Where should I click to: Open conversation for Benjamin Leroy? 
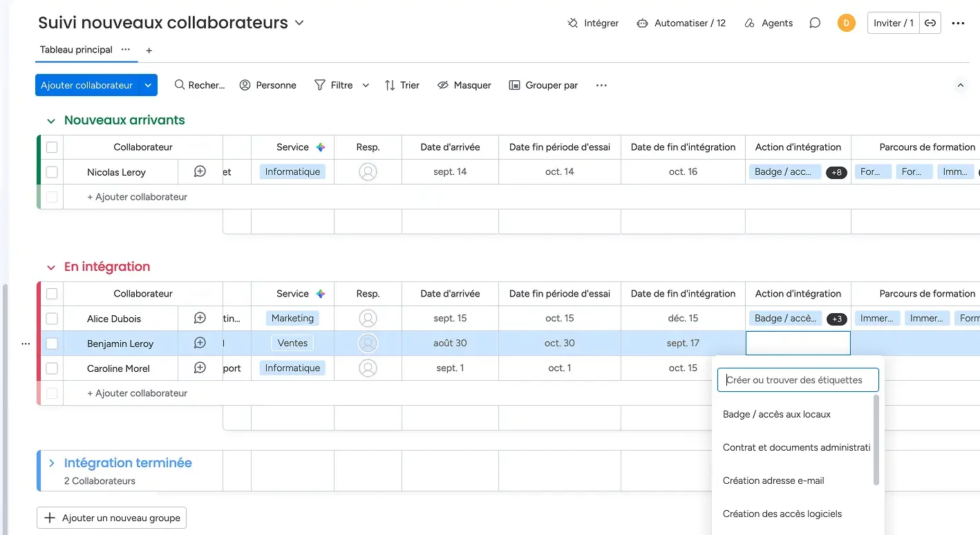tap(200, 343)
